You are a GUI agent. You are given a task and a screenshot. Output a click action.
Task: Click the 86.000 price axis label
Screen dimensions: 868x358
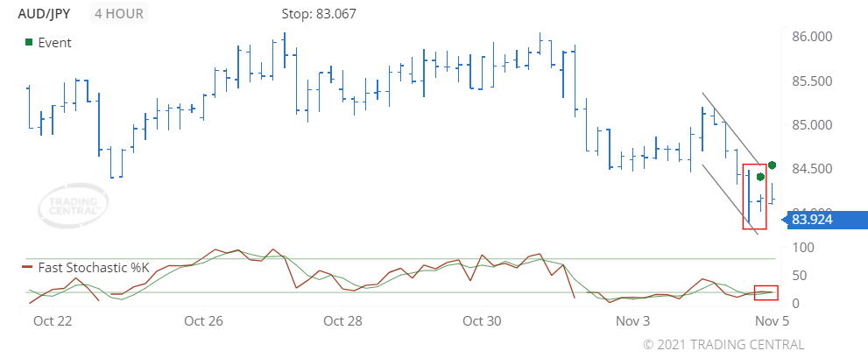(813, 37)
